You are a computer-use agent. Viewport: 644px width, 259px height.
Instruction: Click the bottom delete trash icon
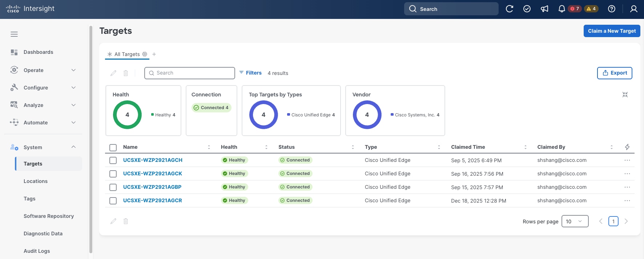point(126,221)
